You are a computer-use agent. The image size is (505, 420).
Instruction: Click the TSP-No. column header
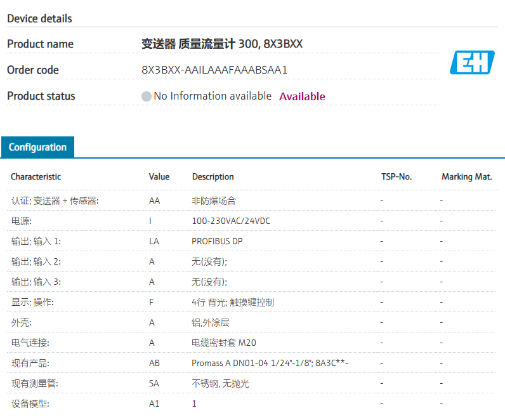pos(397,177)
